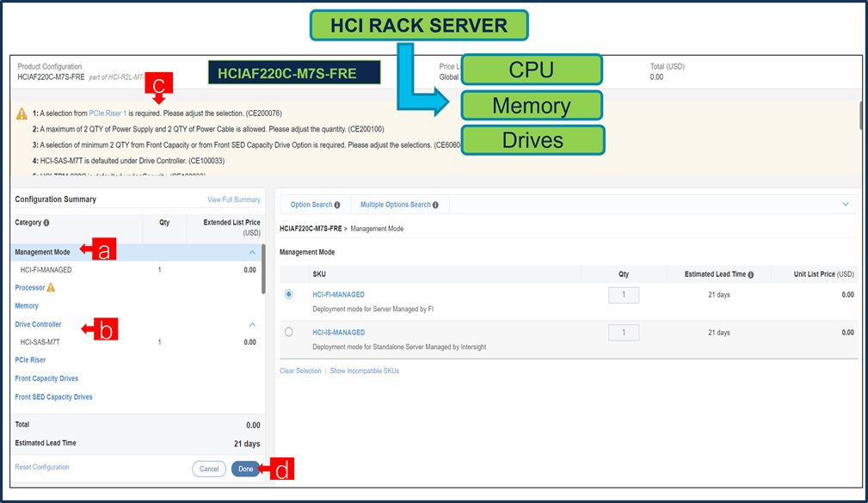Click warning message 4 about HCI-SAS-M7T
This screenshot has height=503, width=868.
[x=128, y=161]
